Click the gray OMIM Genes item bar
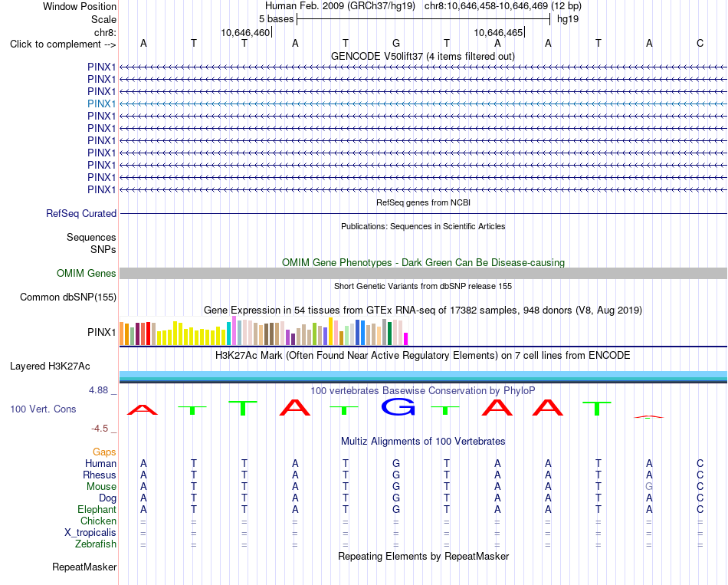This screenshot has width=728, height=585. (423, 273)
